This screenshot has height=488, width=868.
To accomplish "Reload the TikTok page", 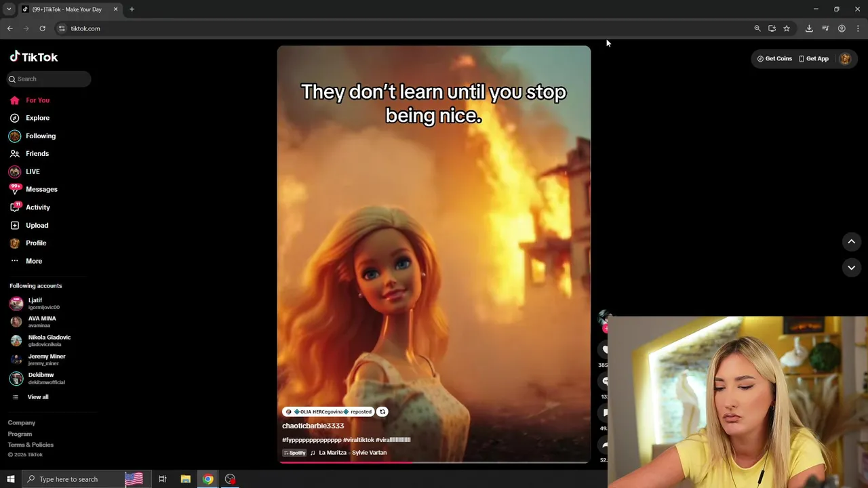I will click(x=42, y=28).
